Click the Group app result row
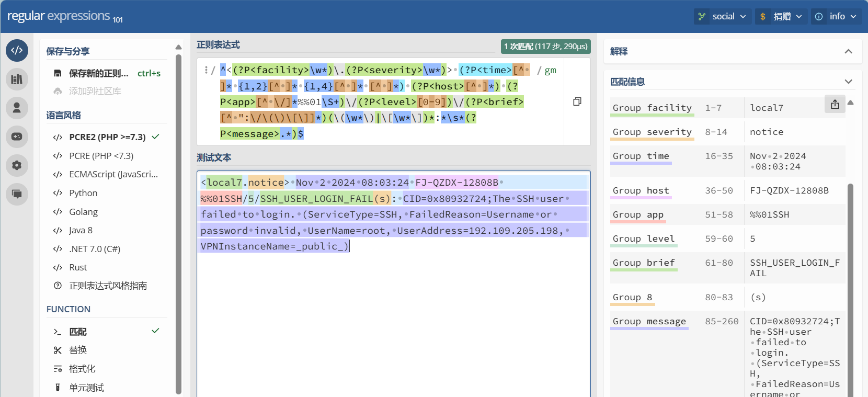The height and width of the screenshot is (397, 868). [727, 214]
